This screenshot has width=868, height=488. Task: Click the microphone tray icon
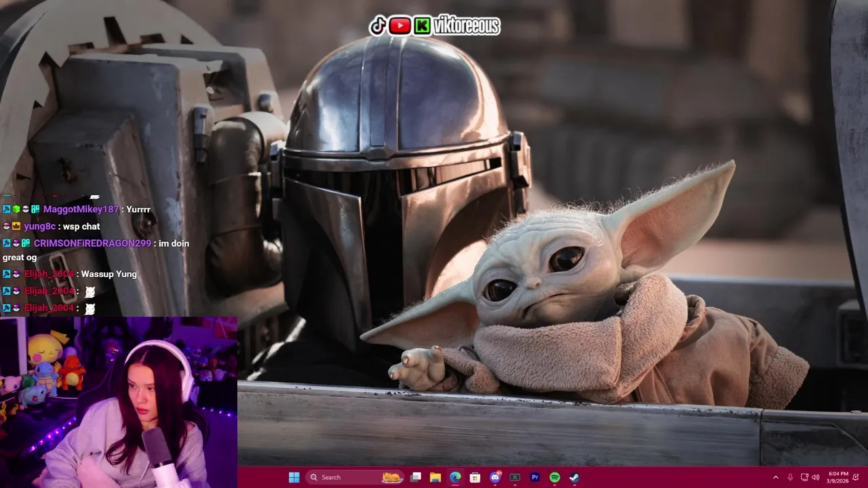(791, 477)
